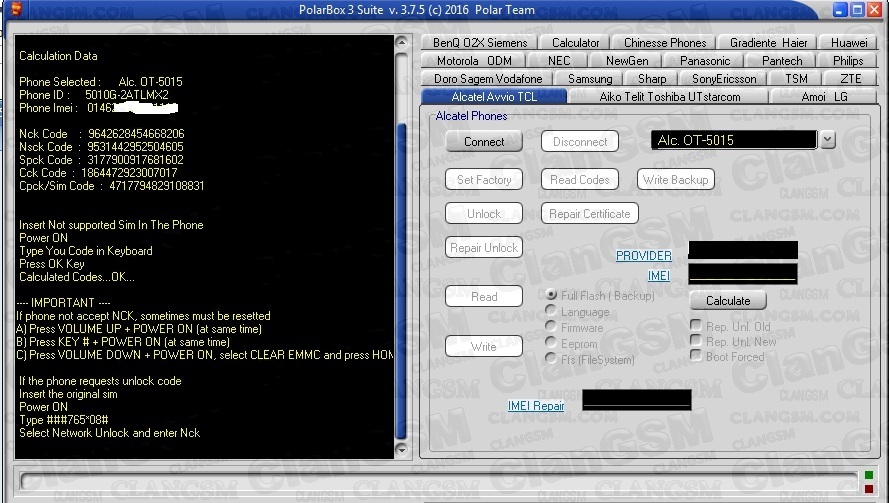Open the Panasonic tab
This screenshot has width=889, height=503.
point(705,61)
